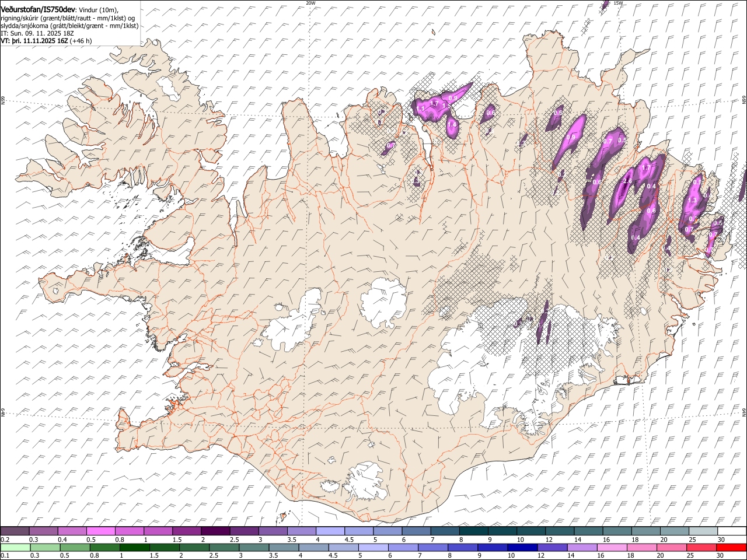Pick the light purple 14 swatch, lower scale
Screen dimensions: 747x560
582,547
